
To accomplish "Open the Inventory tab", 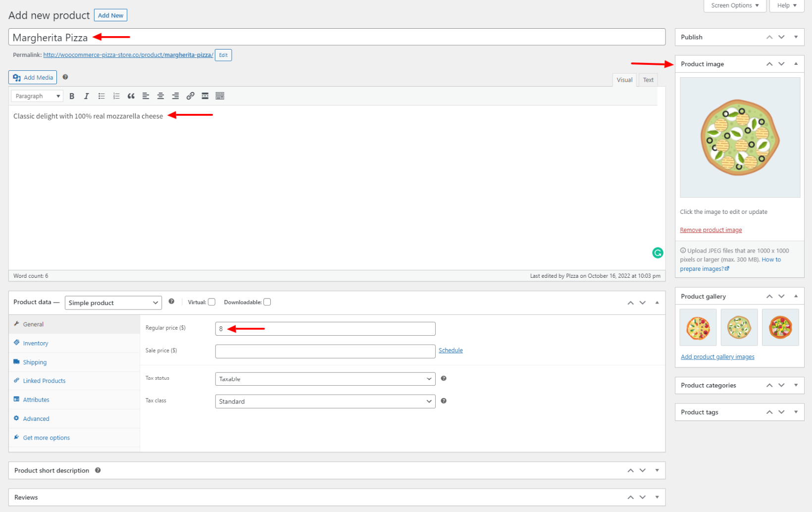I will pyautogui.click(x=36, y=343).
